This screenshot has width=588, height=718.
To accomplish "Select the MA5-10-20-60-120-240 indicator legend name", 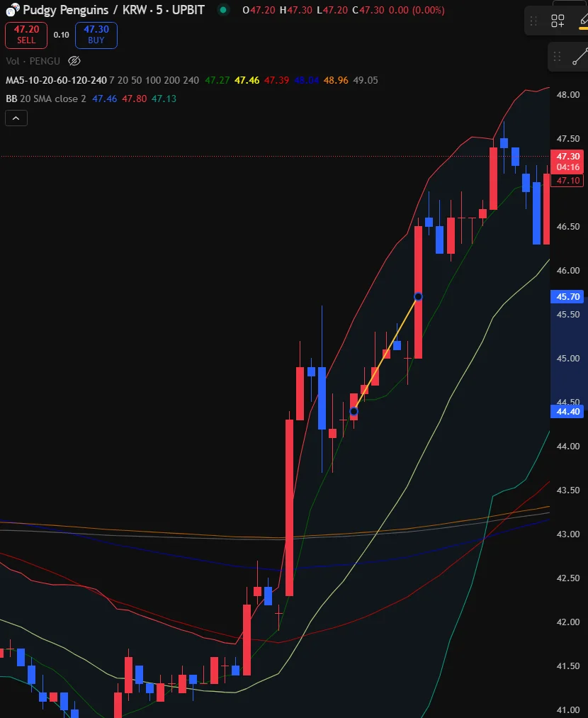I will pos(56,80).
